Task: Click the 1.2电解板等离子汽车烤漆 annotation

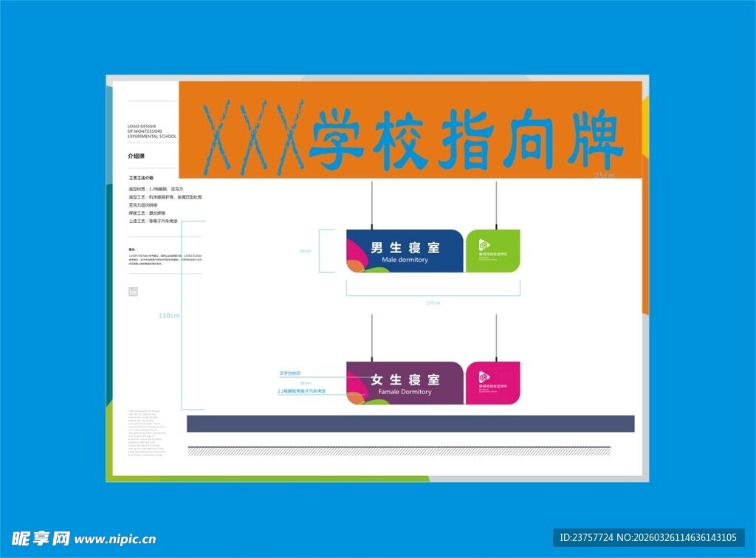Action: tap(302, 390)
